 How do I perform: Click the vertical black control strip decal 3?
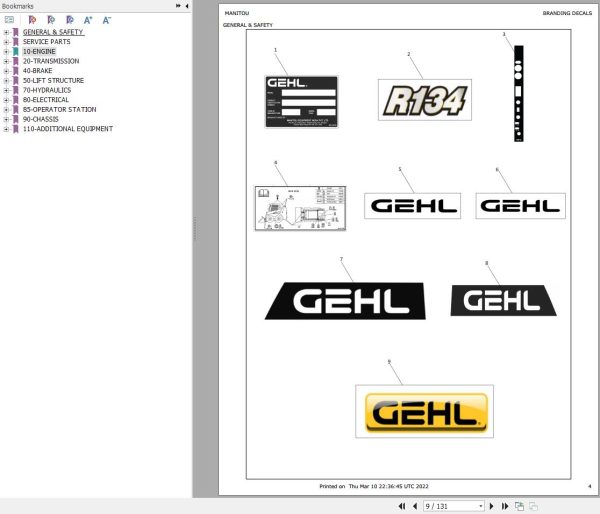pos(518,93)
